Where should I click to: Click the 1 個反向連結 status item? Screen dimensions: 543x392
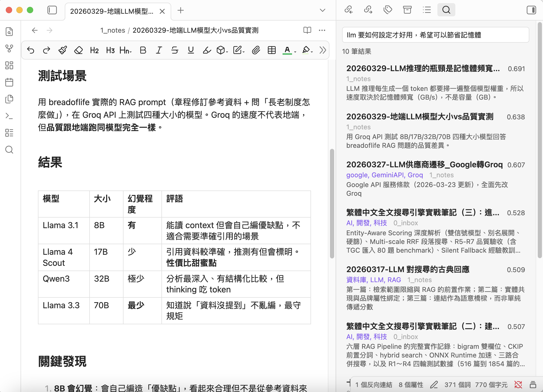[373, 385]
